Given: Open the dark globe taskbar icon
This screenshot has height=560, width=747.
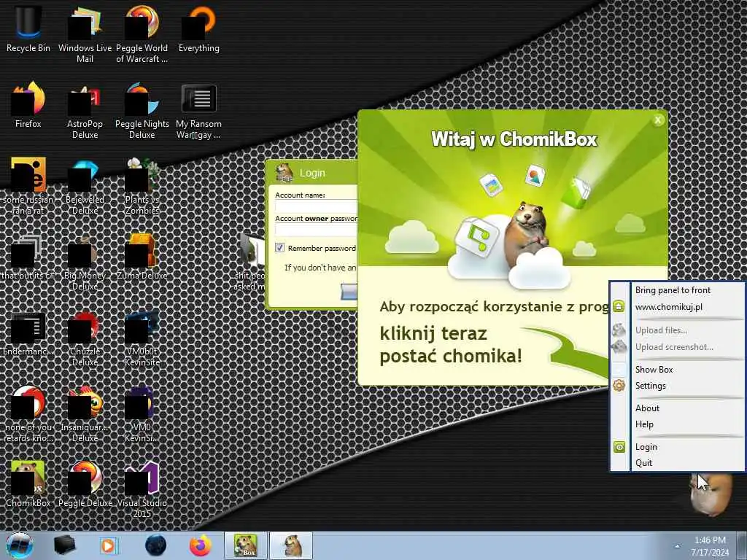Looking at the screenshot, I should point(156,545).
